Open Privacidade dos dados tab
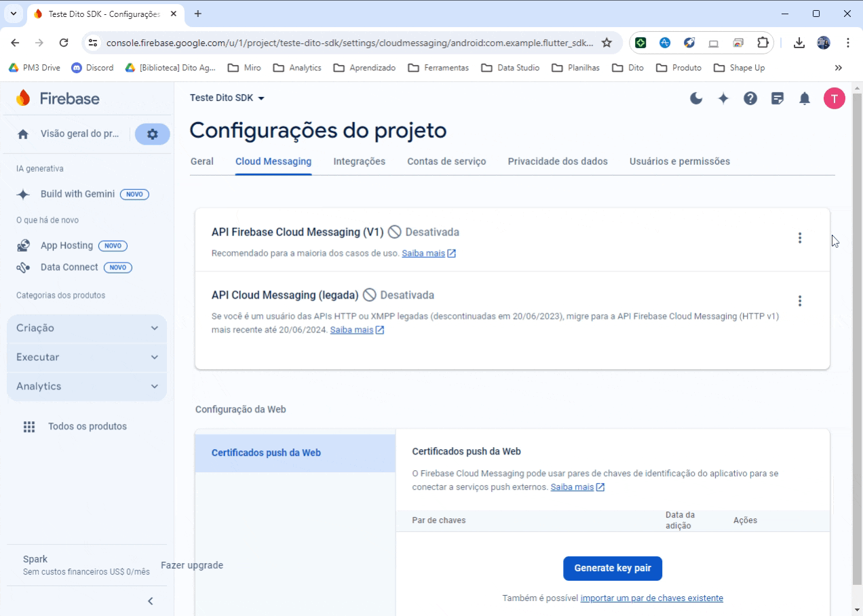 tap(558, 161)
